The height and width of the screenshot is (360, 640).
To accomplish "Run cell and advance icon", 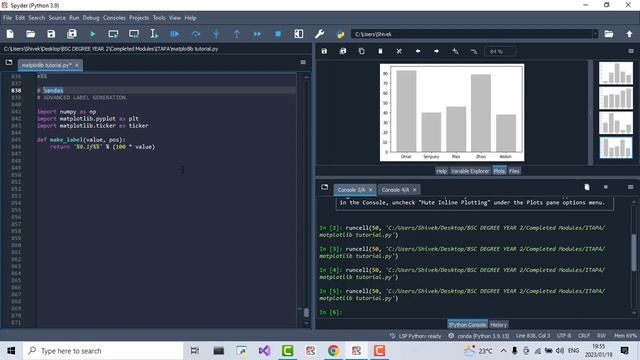I will tap(134, 34).
